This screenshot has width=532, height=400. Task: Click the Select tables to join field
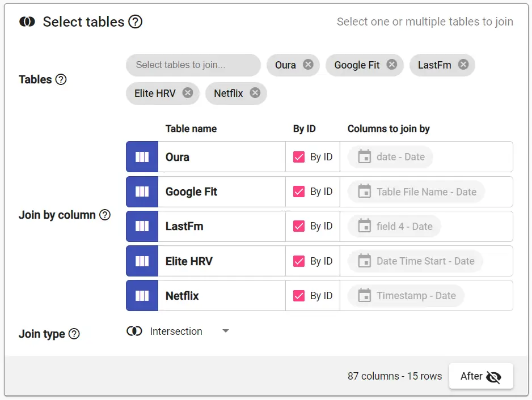193,65
